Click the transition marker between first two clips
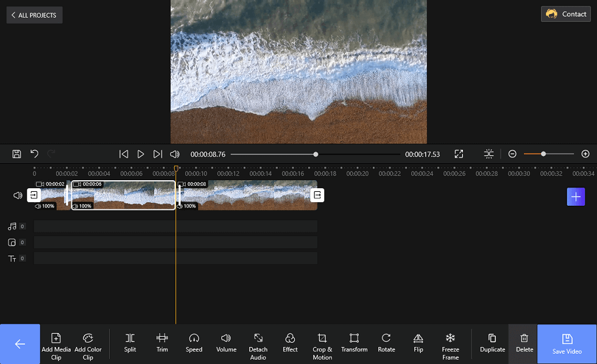The image size is (597, 364). click(x=67, y=195)
